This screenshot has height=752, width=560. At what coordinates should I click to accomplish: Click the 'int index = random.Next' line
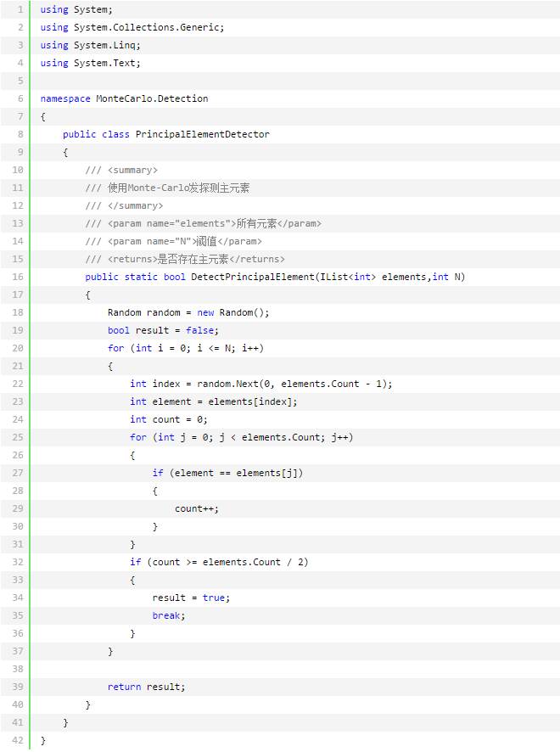point(260,384)
